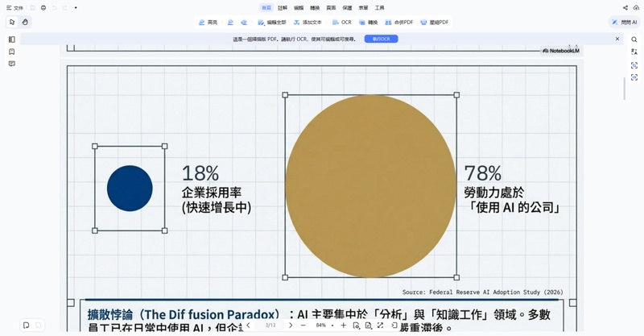Click the 「使用 AI 的公司」 text
This screenshot has width=644, height=336.
514,207
